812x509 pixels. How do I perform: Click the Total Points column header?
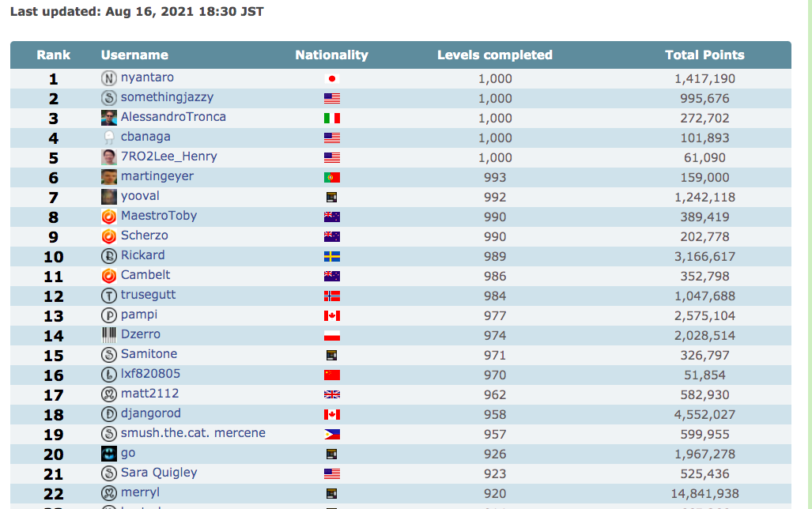pos(704,55)
